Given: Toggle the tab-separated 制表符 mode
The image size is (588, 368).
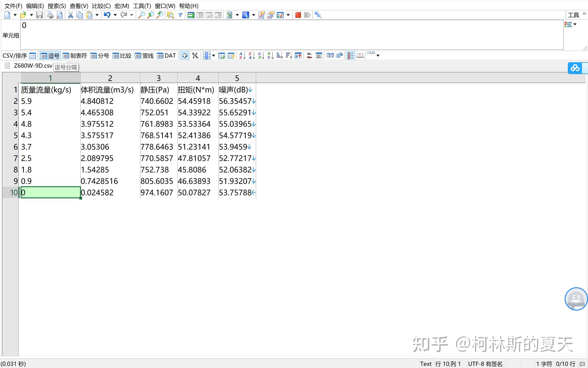Looking at the screenshot, I should pyautogui.click(x=75, y=56).
